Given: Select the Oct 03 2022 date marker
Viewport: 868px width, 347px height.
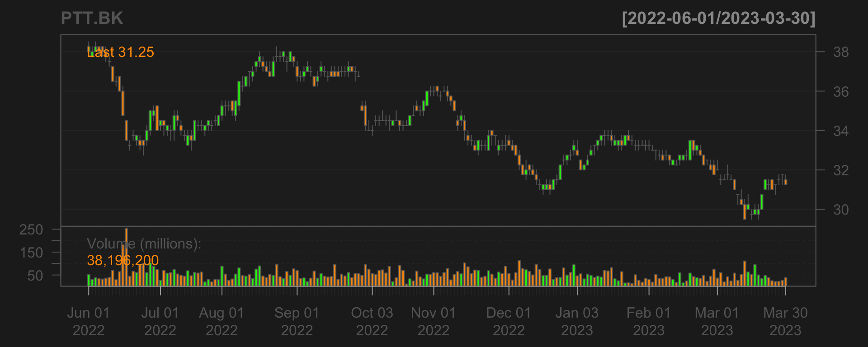Looking at the screenshot, I should tap(372, 321).
